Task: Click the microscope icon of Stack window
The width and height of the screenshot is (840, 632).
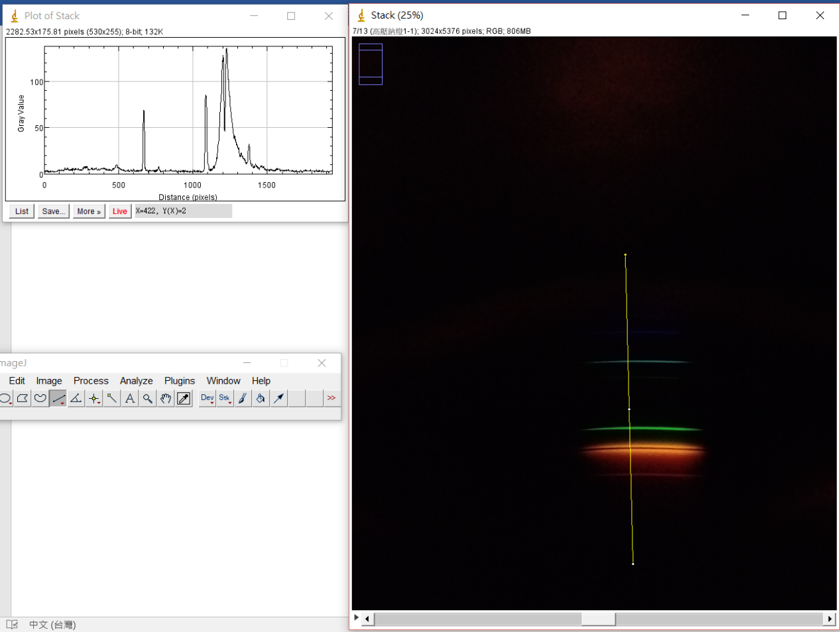Action: [361, 15]
